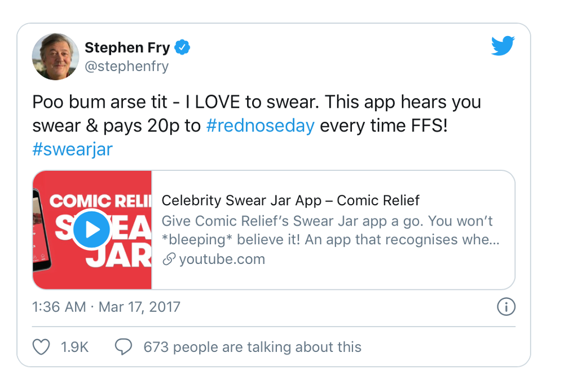Click the phone image in the video thumbnail
564x392 pixels.
42,231
